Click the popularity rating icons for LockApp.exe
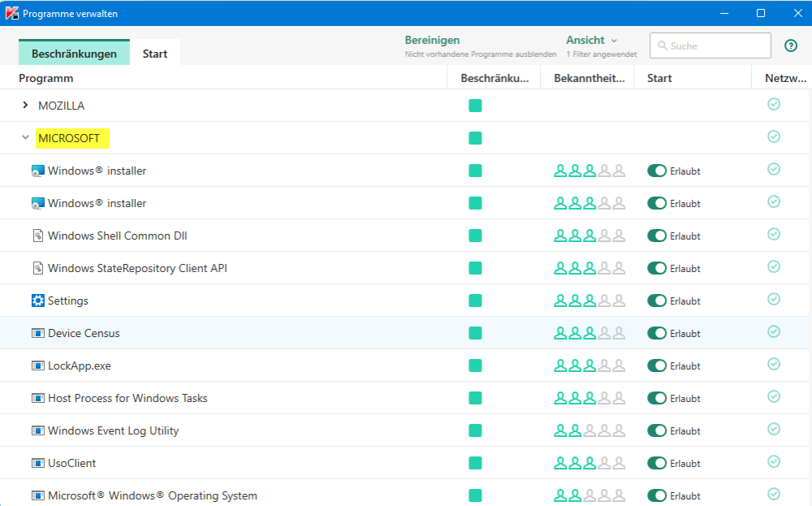 pyautogui.click(x=590, y=365)
